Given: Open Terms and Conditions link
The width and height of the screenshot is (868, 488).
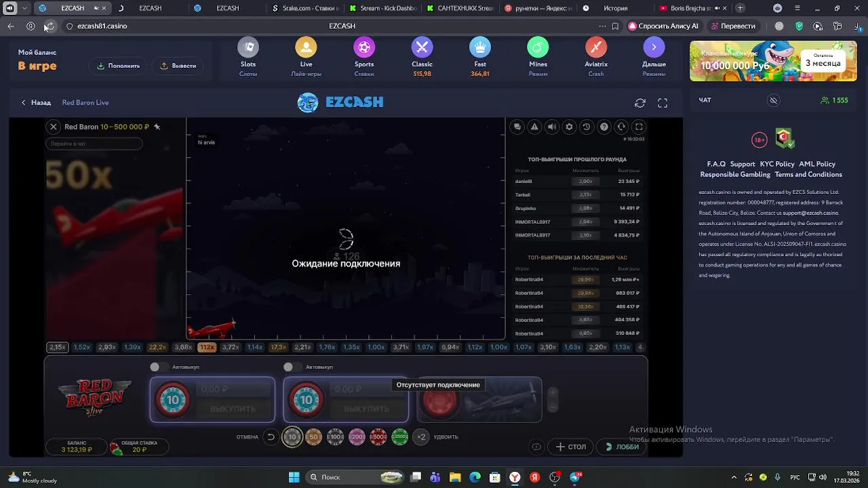Looking at the screenshot, I should click(x=808, y=174).
